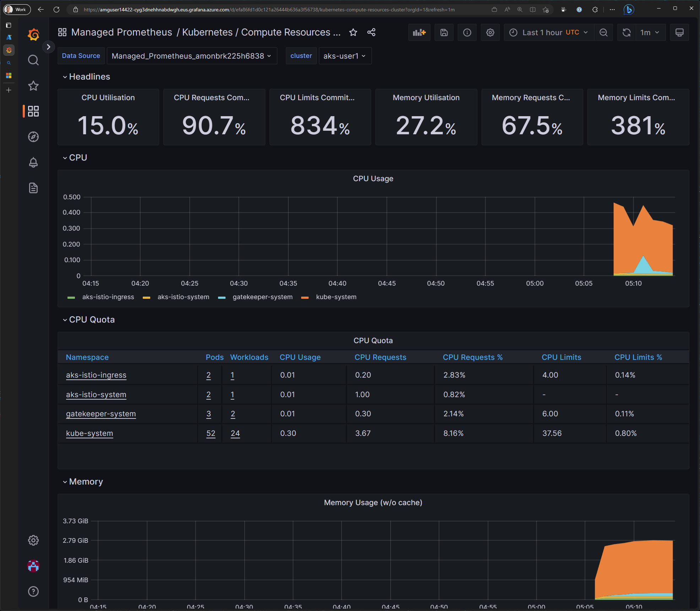Image resolution: width=700 pixels, height=611 pixels.
Task: Open the search panel icon
Action: pyautogui.click(x=33, y=61)
